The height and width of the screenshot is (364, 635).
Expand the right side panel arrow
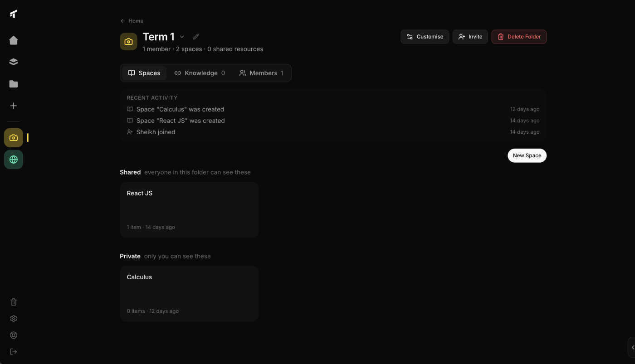coord(632,348)
